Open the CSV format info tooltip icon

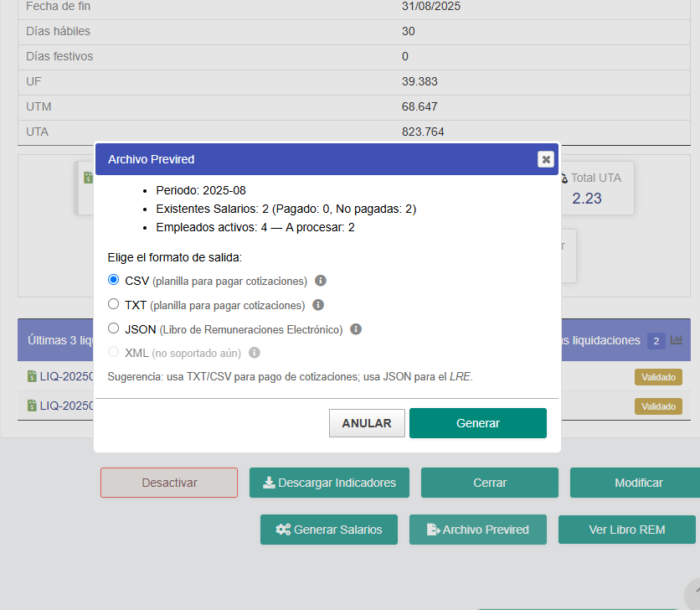[320, 281]
